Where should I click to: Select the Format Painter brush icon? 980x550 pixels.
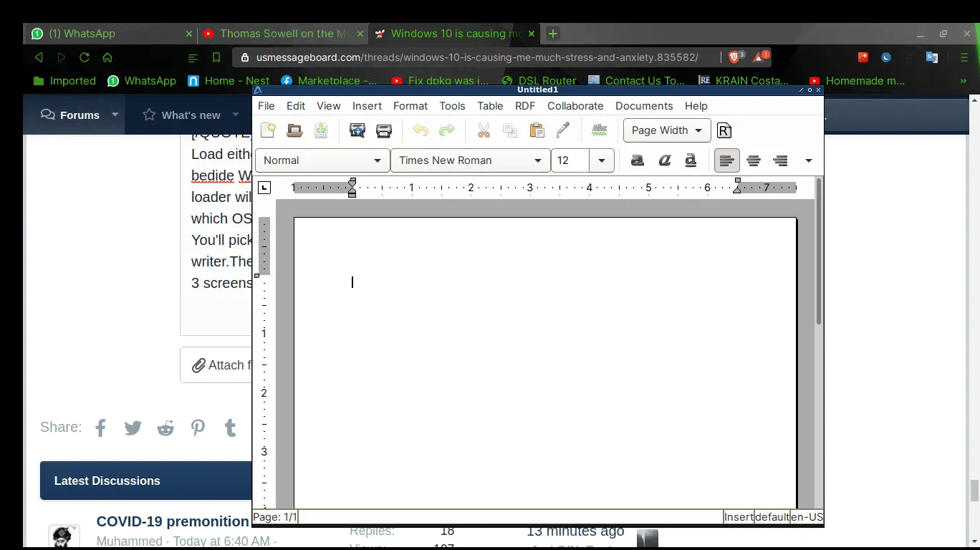(563, 130)
